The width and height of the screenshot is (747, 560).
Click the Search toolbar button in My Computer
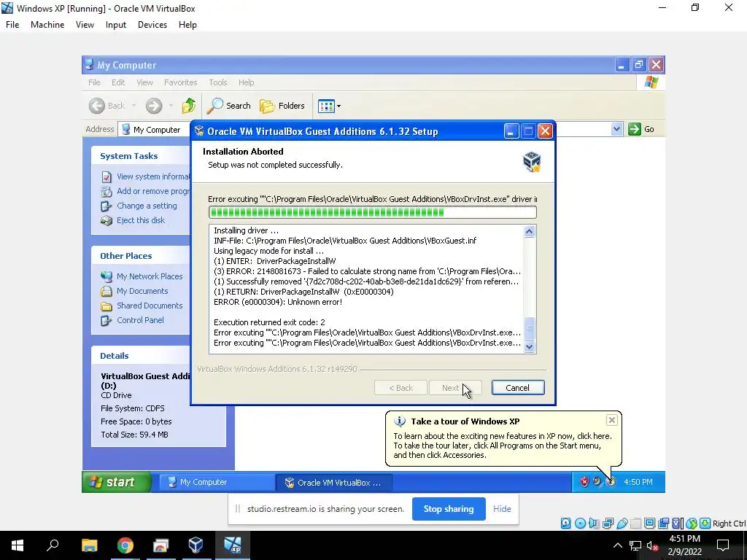228,106
